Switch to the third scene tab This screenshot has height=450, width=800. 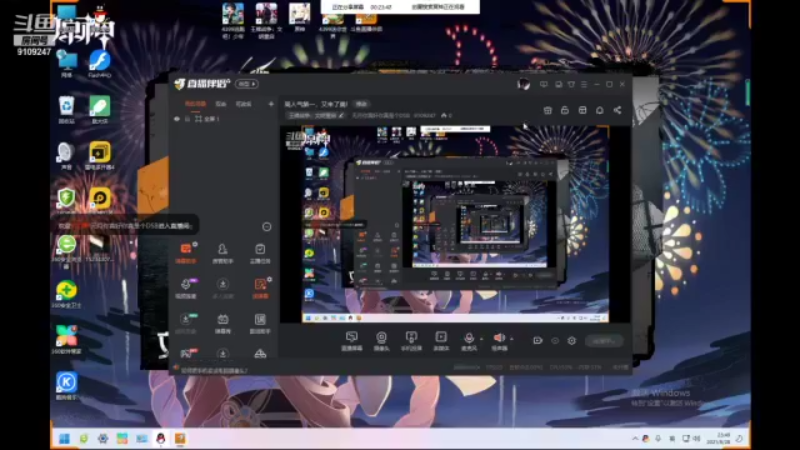click(243, 104)
